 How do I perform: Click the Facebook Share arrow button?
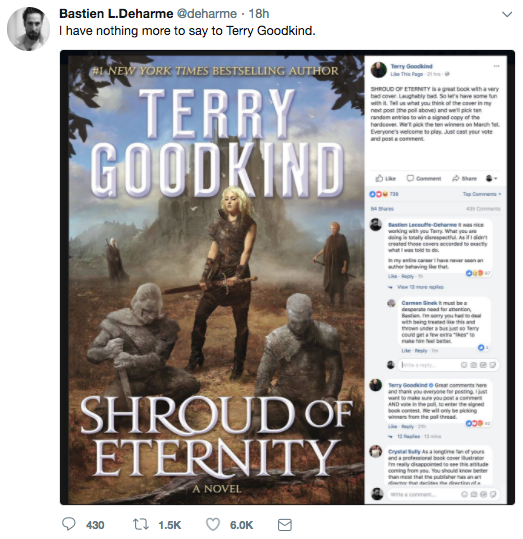click(x=465, y=178)
